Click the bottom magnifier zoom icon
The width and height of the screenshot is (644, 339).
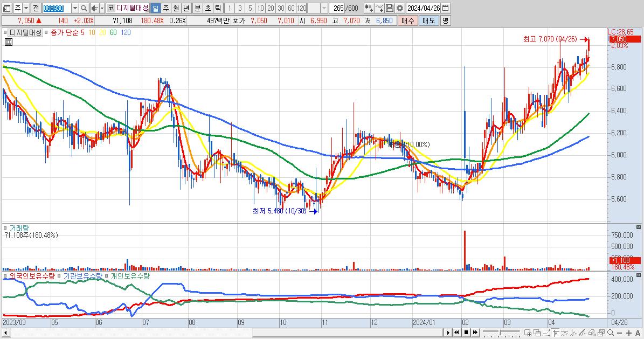(611, 333)
